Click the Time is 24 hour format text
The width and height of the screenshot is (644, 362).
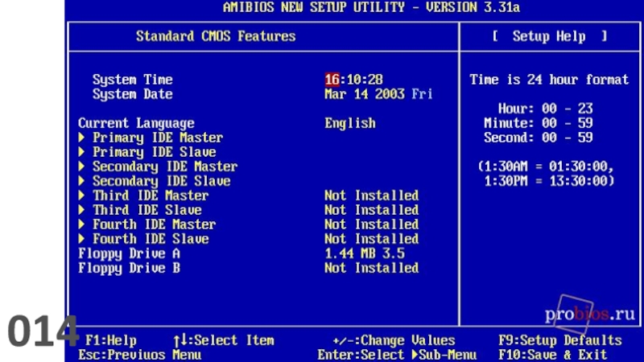click(549, 79)
